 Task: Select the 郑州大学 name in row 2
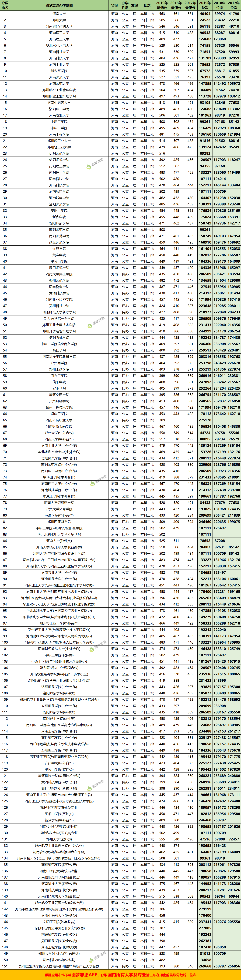59,20
